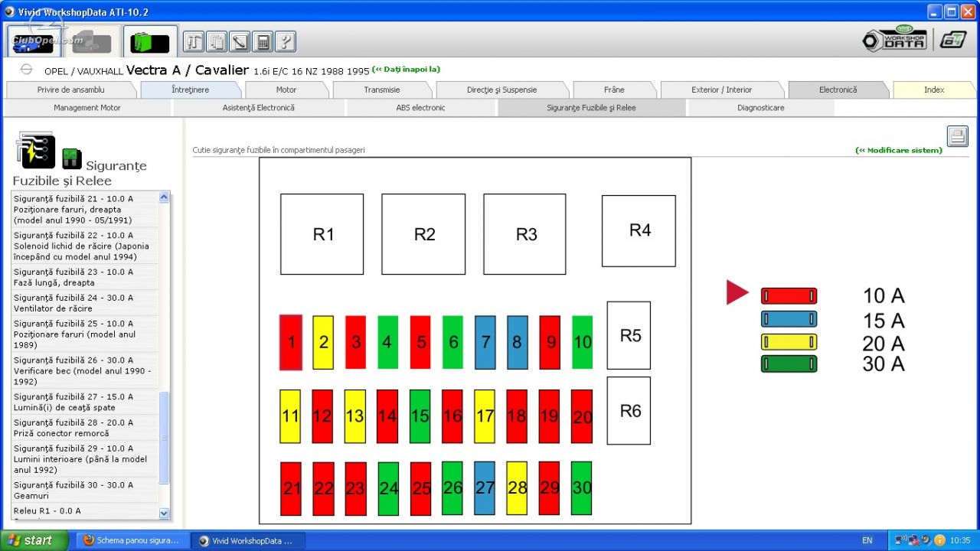Switch to the Motor tab
980x551 pixels.
point(286,90)
